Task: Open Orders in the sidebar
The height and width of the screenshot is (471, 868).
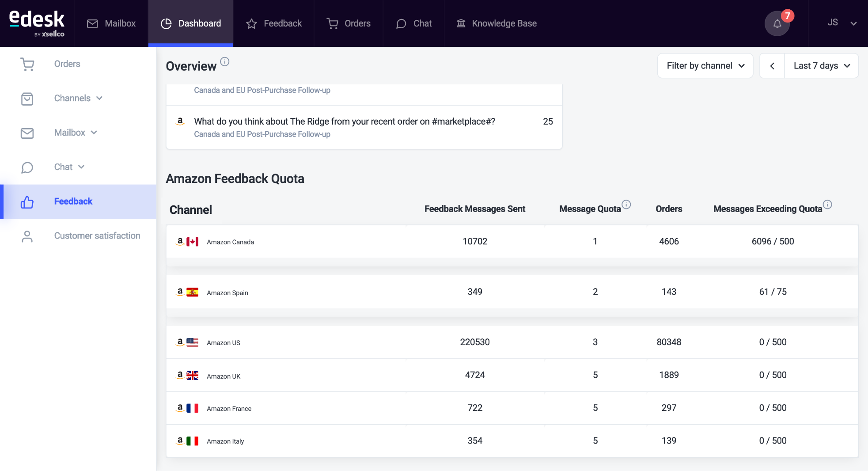Action: pyautogui.click(x=78, y=64)
